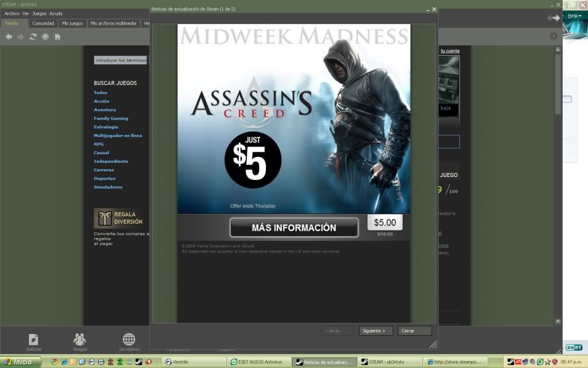This screenshot has height=368, width=588.
Task: Switch to the Mis juegos tab
Action: tap(72, 23)
